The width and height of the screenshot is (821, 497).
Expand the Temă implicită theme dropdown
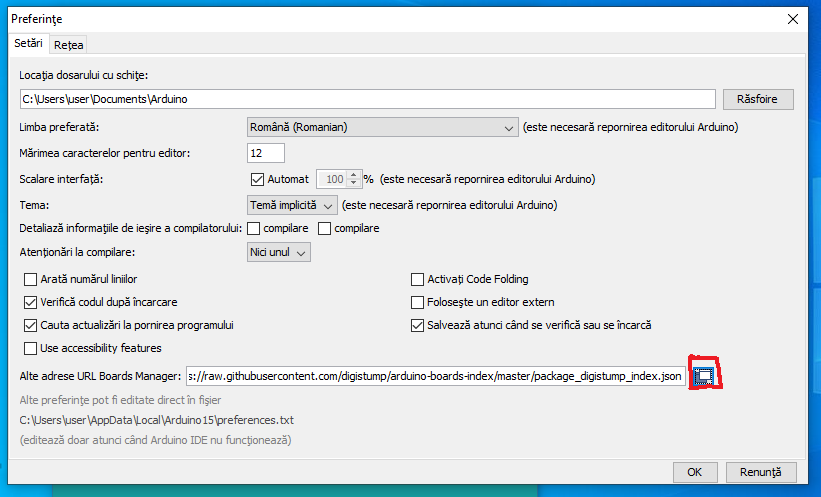[292, 205]
